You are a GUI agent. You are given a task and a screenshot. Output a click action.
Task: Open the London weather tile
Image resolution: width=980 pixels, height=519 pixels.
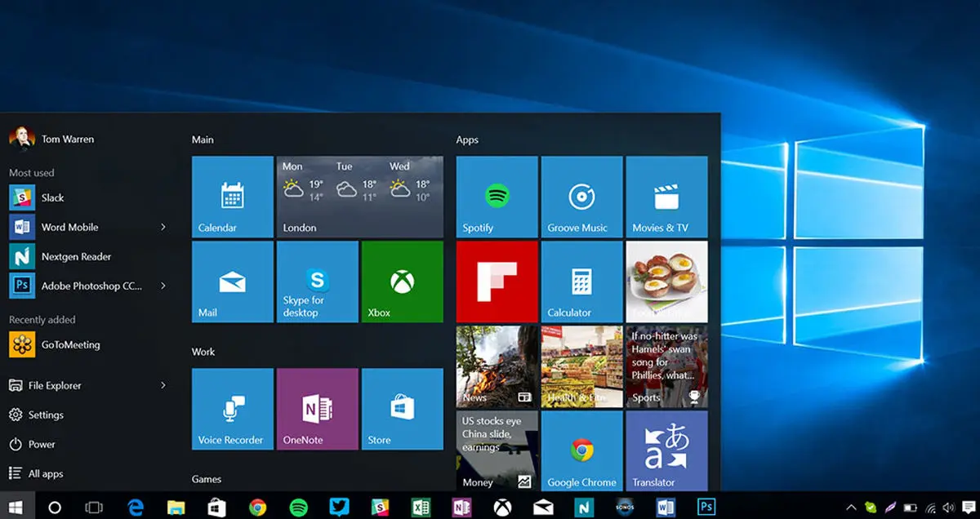point(359,197)
